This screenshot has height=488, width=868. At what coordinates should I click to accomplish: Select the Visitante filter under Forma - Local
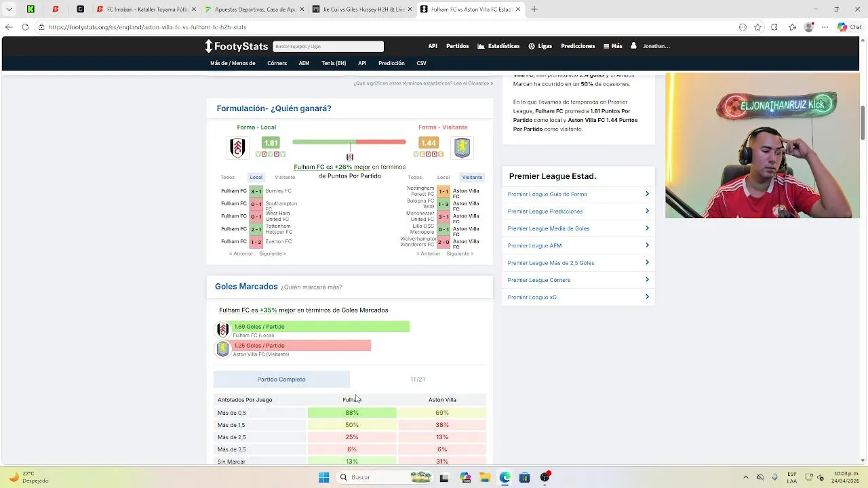(285, 178)
